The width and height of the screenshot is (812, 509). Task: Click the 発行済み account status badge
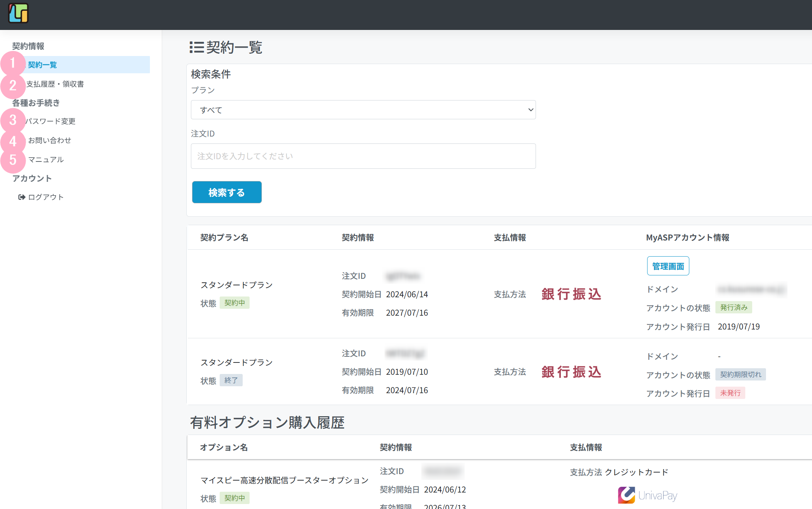733,307
